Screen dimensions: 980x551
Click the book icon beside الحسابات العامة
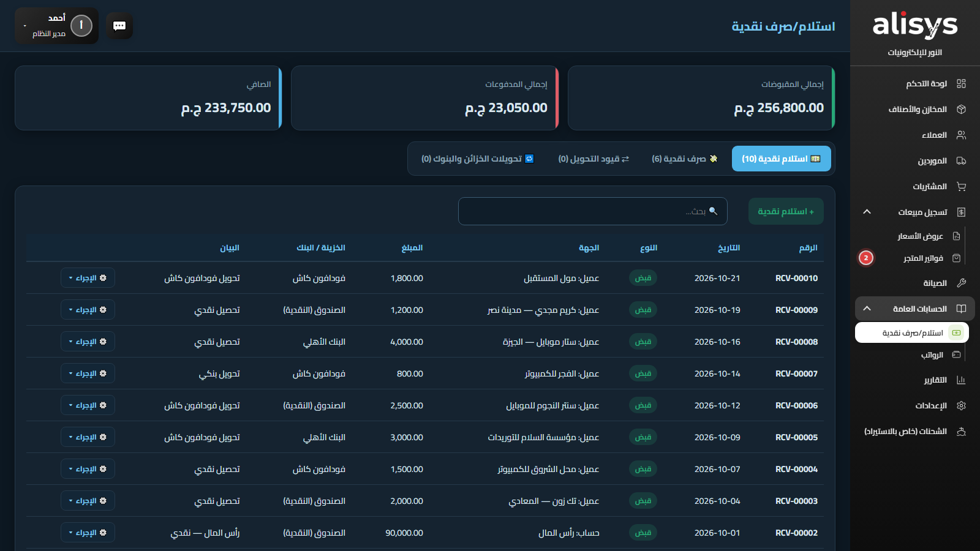point(961,309)
